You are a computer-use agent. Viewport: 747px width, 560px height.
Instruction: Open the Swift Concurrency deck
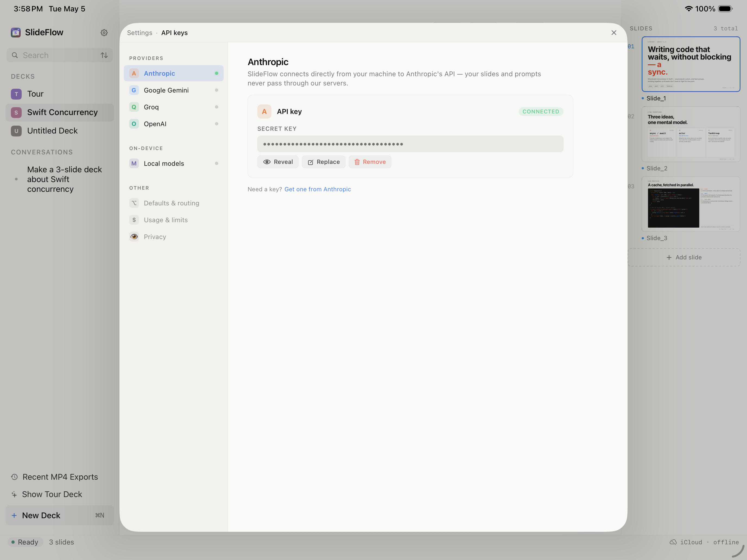click(x=60, y=112)
